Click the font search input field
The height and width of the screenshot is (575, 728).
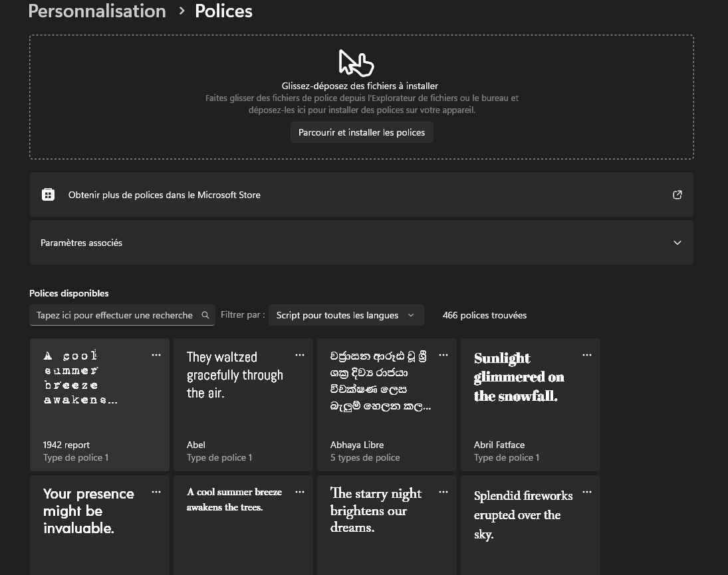(114, 315)
